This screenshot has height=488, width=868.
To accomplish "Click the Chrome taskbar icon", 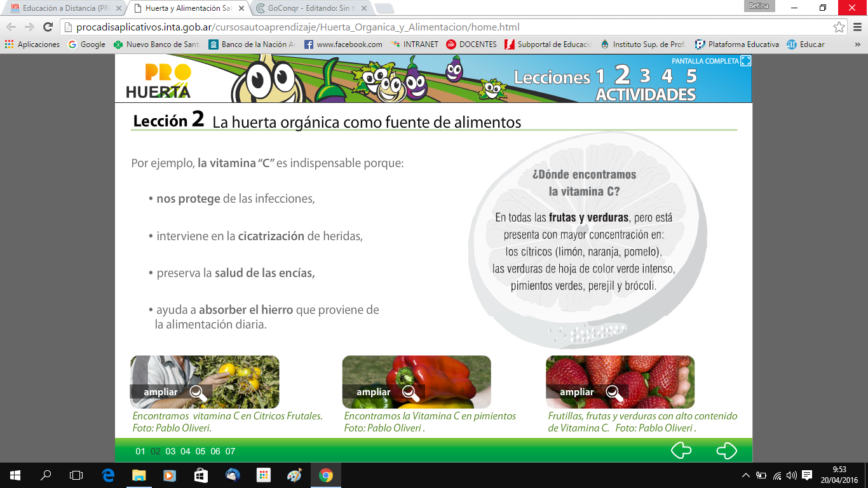I will 325,475.
